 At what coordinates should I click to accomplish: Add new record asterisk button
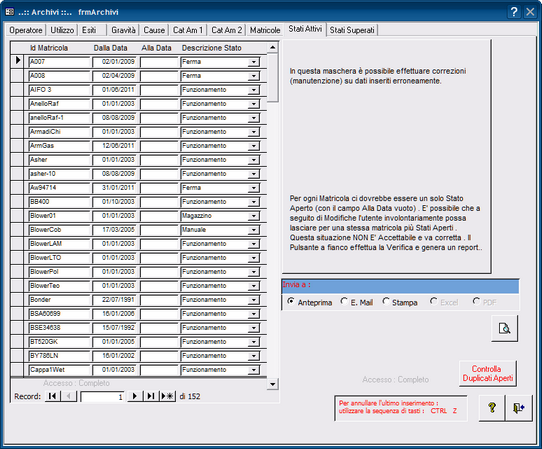(x=168, y=396)
